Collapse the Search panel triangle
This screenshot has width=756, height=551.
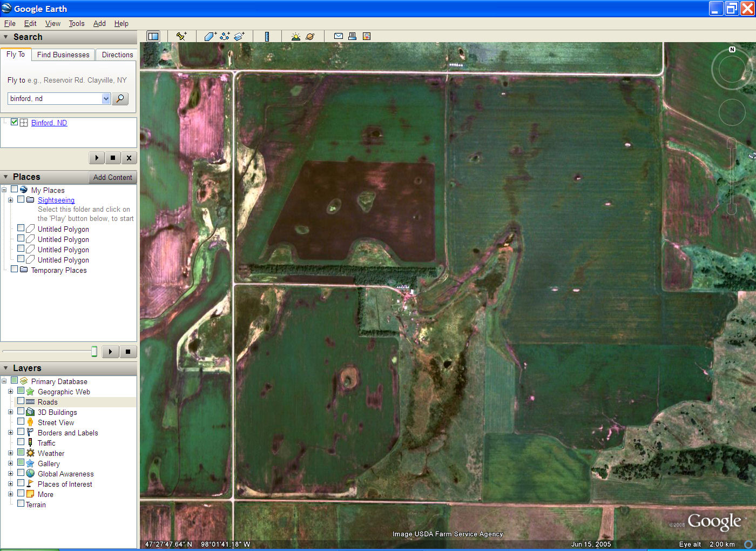pos(6,37)
